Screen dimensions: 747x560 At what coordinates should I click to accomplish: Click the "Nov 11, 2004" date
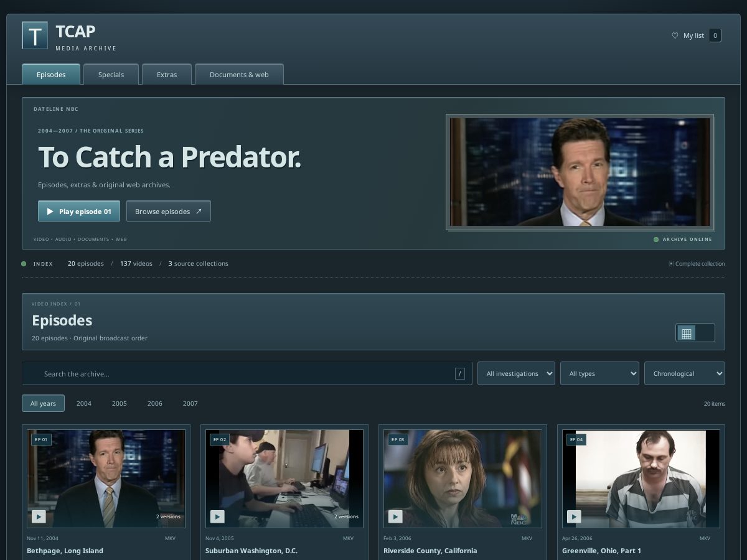click(x=42, y=538)
